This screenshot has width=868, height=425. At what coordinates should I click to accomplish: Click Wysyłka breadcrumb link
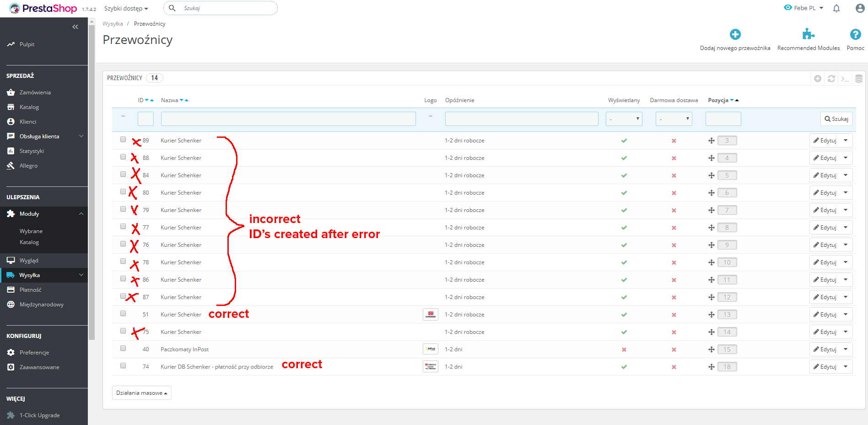point(113,24)
